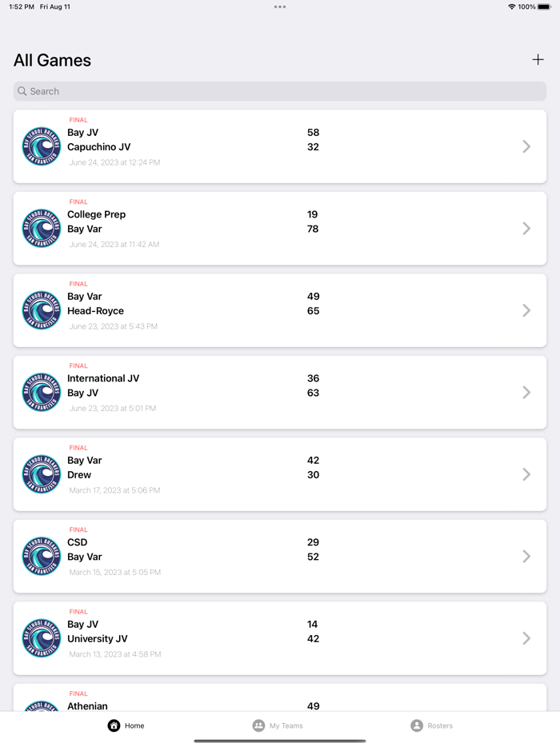Open the My Teams section icon
The height and width of the screenshot is (747, 560).
click(x=258, y=725)
